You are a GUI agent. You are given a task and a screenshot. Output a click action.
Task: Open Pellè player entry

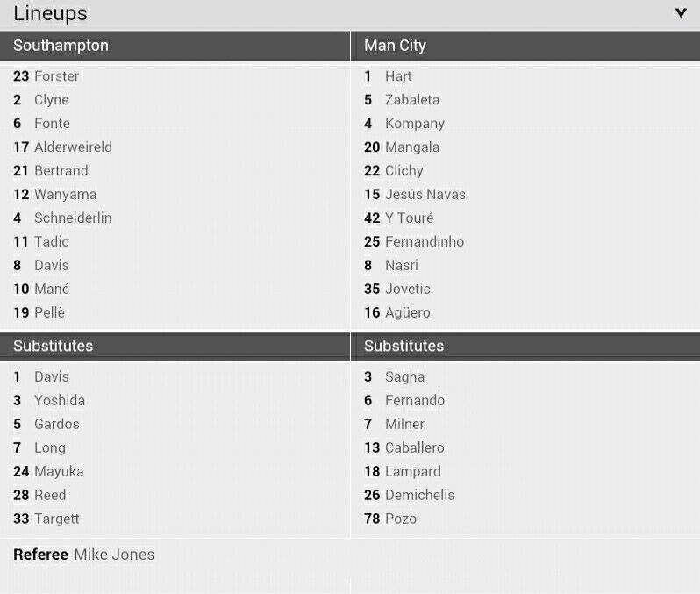click(39, 312)
